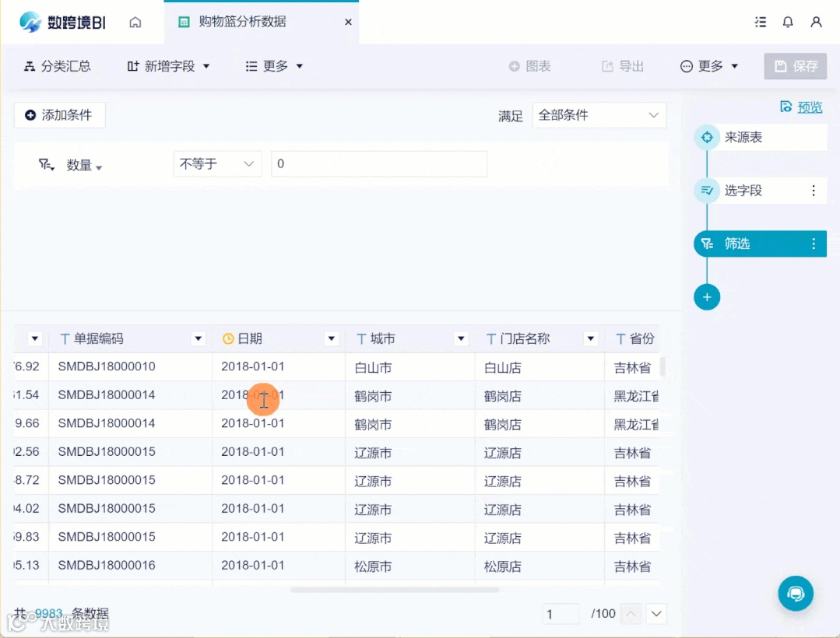Open the 城市 column dropdown
Screen dimensions: 840x638
461,338
